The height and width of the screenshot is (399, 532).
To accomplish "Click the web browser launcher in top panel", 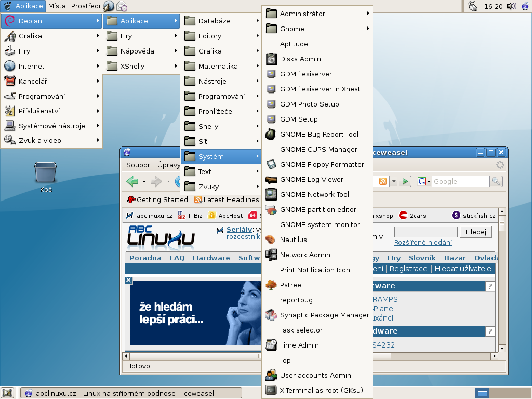I will pos(109,6).
